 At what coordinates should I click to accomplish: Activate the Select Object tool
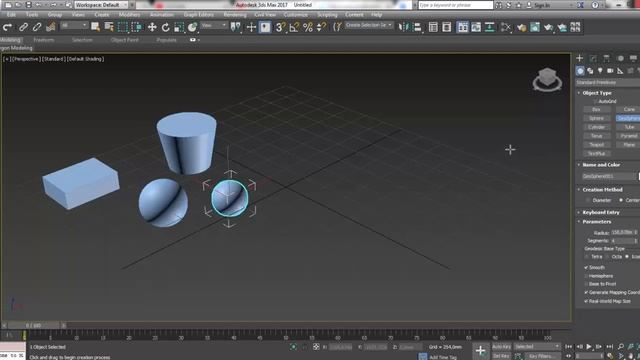(96, 27)
